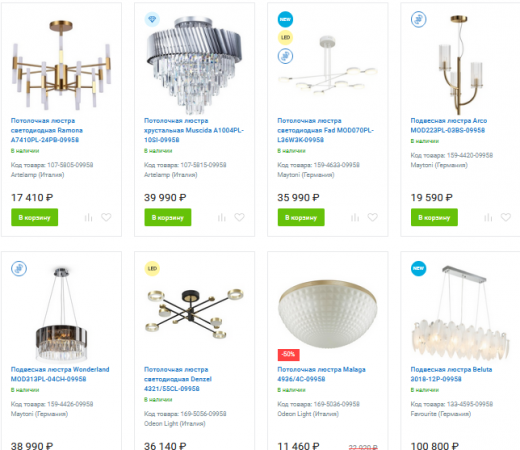Click crystal diamond badge on Muscida card
Viewport: 520px width, 450px height.
click(x=152, y=19)
